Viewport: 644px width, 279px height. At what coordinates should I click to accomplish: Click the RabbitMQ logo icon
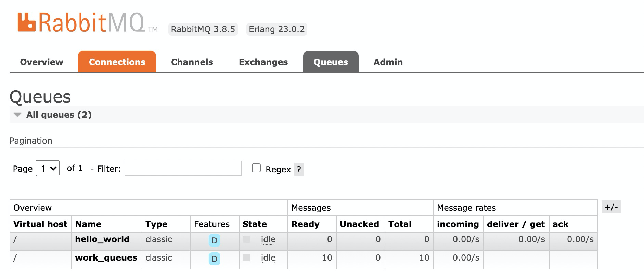click(x=27, y=23)
